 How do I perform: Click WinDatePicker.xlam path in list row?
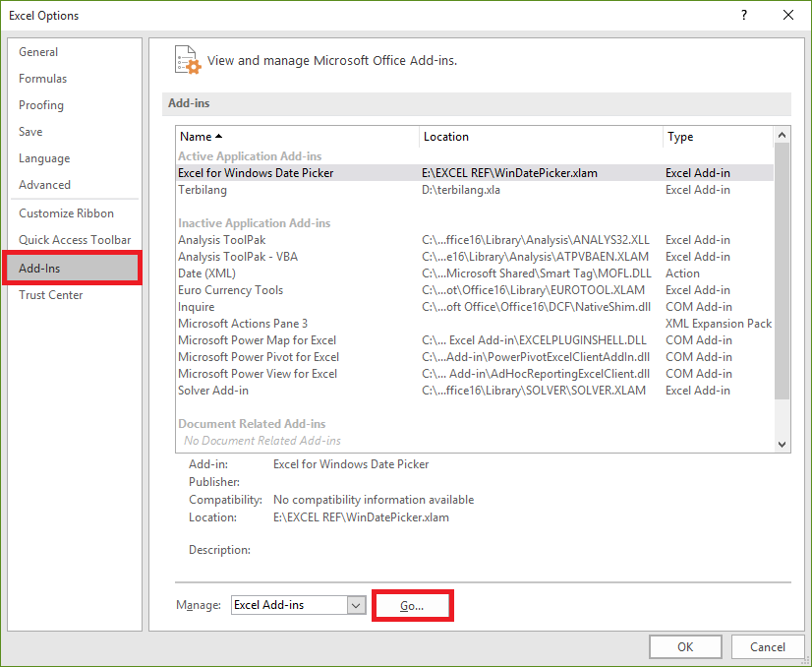point(509,172)
